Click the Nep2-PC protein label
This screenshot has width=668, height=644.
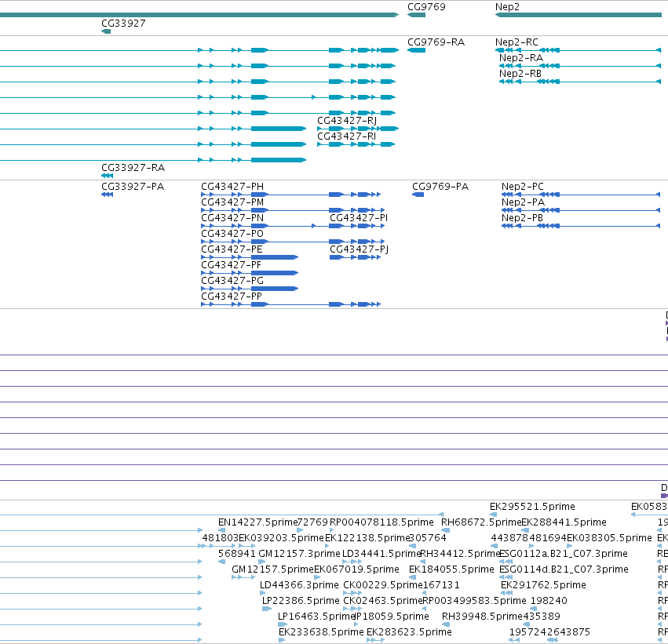click(x=522, y=187)
